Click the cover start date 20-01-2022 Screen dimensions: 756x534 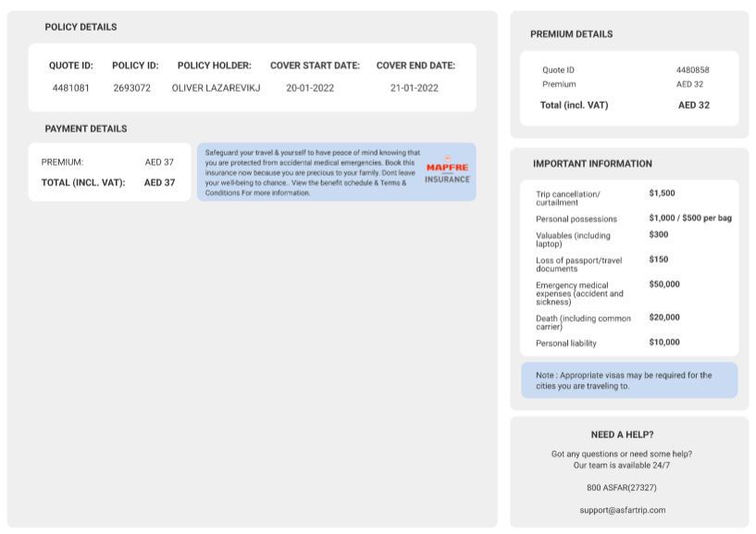[x=310, y=89]
